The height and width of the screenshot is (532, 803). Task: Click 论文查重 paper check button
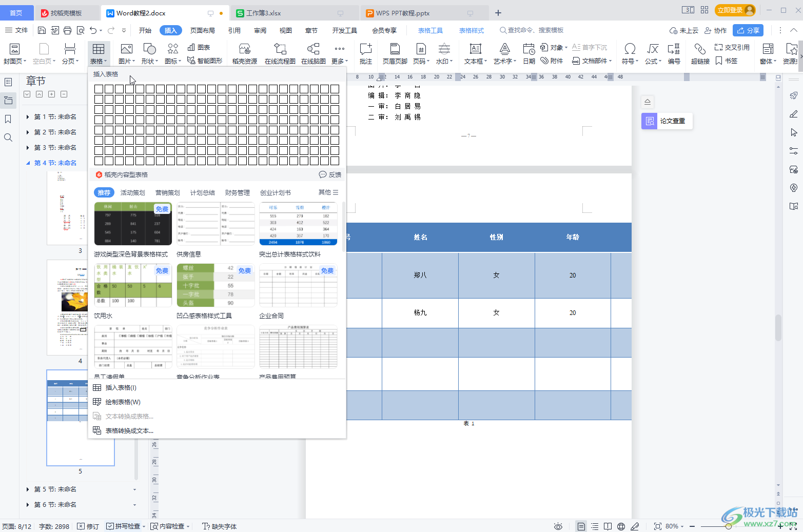pyautogui.click(x=667, y=121)
